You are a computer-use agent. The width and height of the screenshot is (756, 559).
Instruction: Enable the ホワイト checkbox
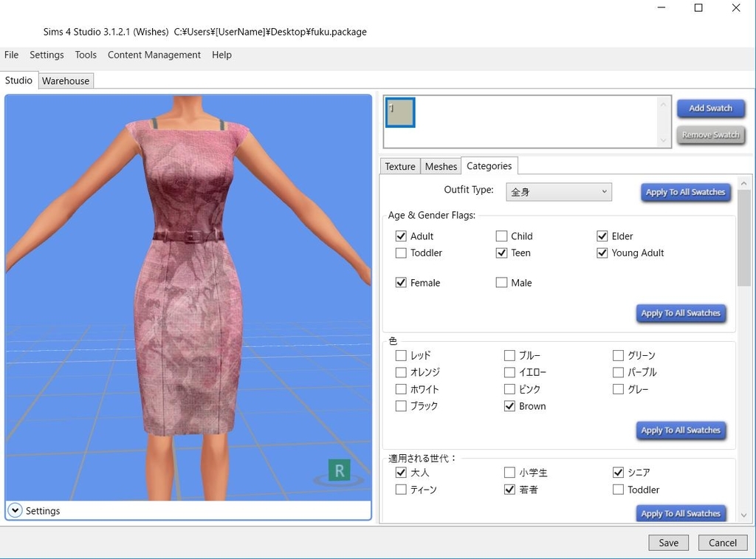tap(401, 389)
